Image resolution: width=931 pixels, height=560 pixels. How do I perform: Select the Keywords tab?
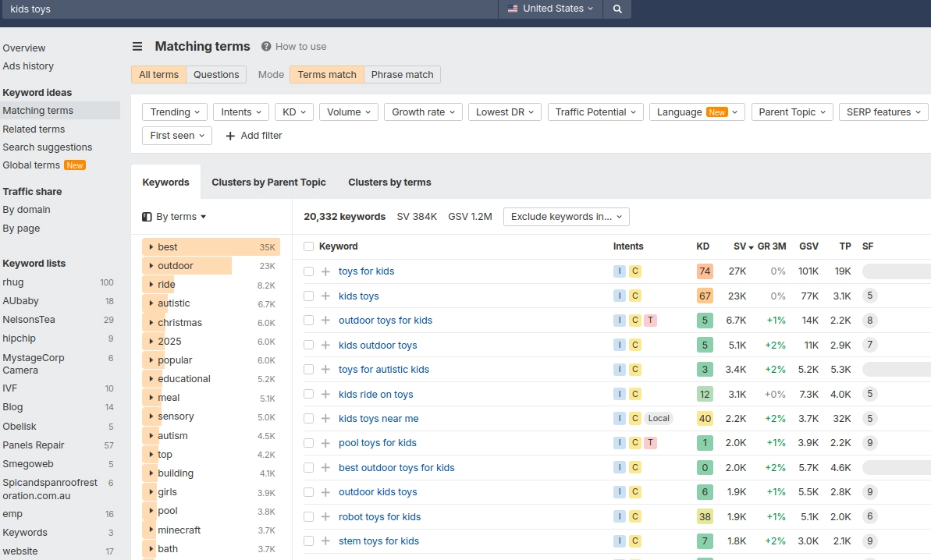point(165,183)
